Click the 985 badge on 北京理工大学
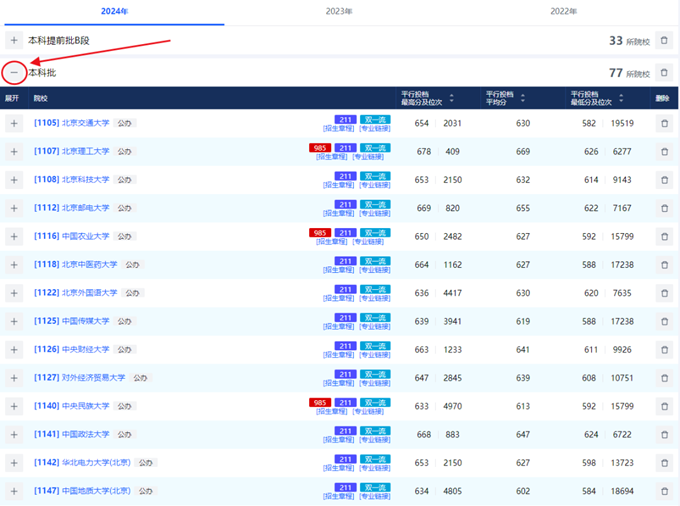The height and width of the screenshot is (506, 680). click(x=320, y=148)
